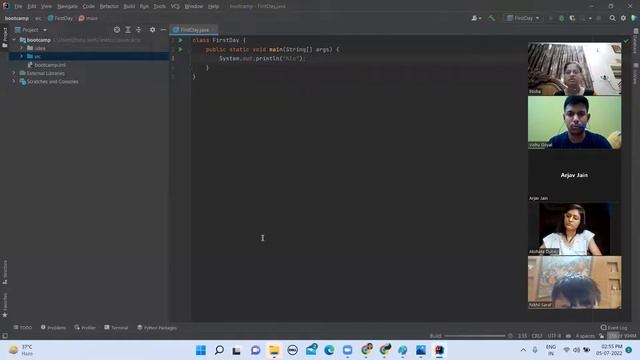Open the Structure side tool tab
Viewport: 640px width, 360px height.
[x=5, y=273]
